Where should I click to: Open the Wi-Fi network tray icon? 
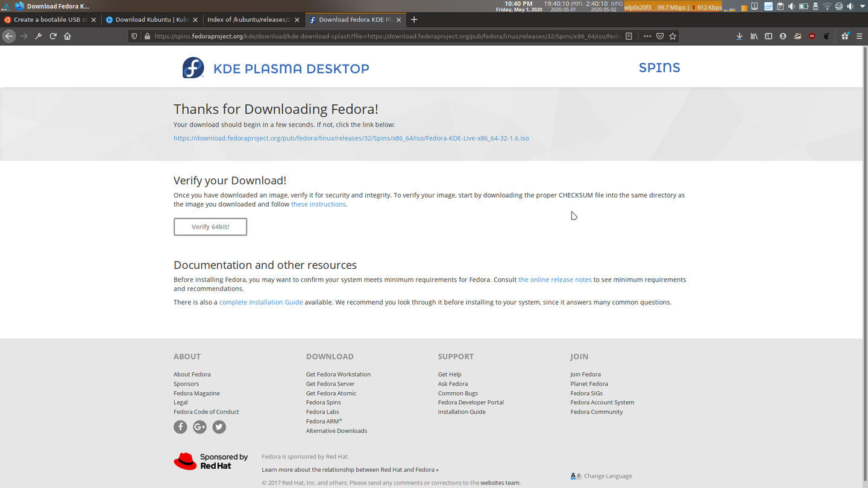[827, 7]
